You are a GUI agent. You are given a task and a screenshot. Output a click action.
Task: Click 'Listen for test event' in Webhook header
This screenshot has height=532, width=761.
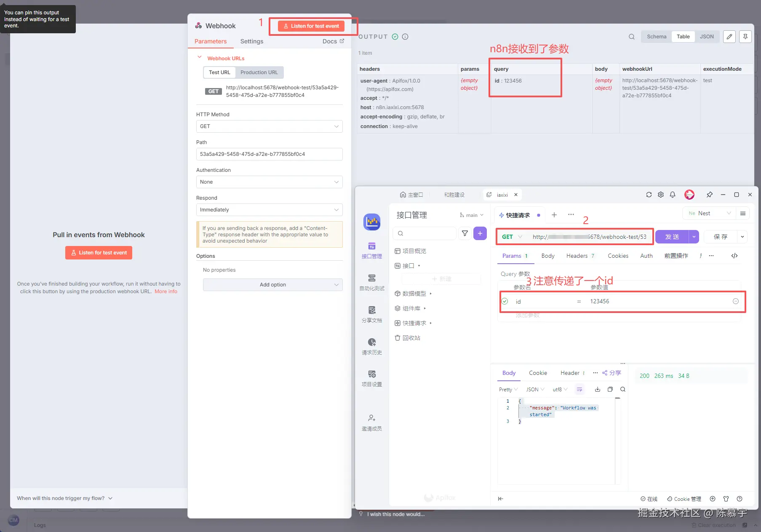pos(312,26)
